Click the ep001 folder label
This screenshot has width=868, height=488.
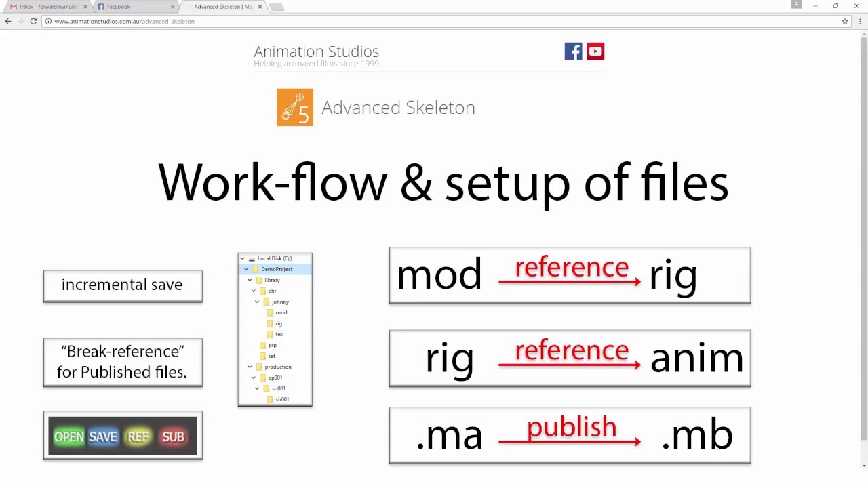click(275, 378)
